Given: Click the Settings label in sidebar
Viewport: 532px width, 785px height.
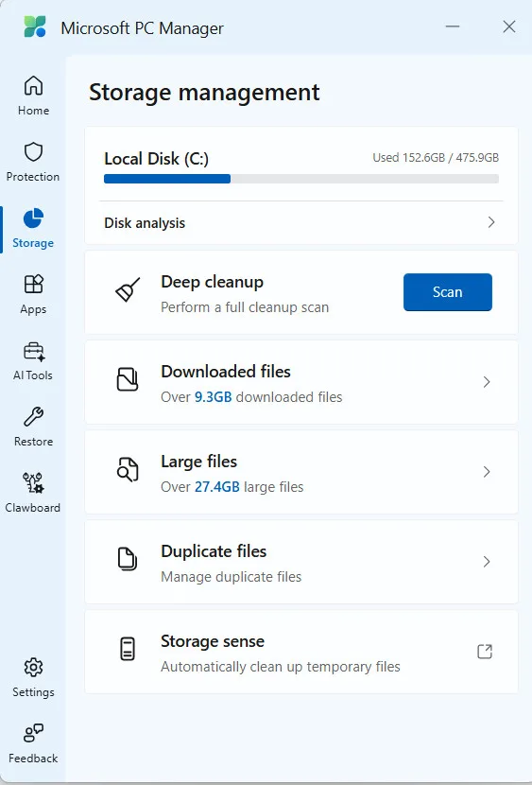Looking at the screenshot, I should [x=33, y=692].
